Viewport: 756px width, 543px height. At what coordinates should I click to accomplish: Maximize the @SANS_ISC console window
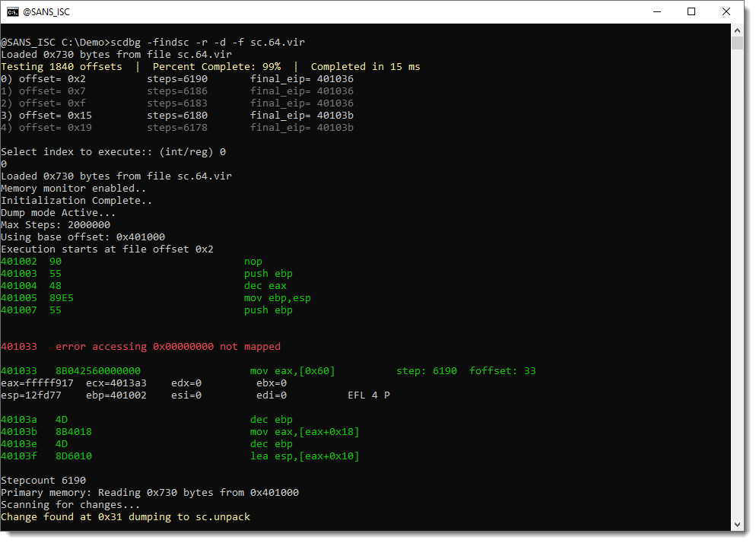click(x=691, y=11)
